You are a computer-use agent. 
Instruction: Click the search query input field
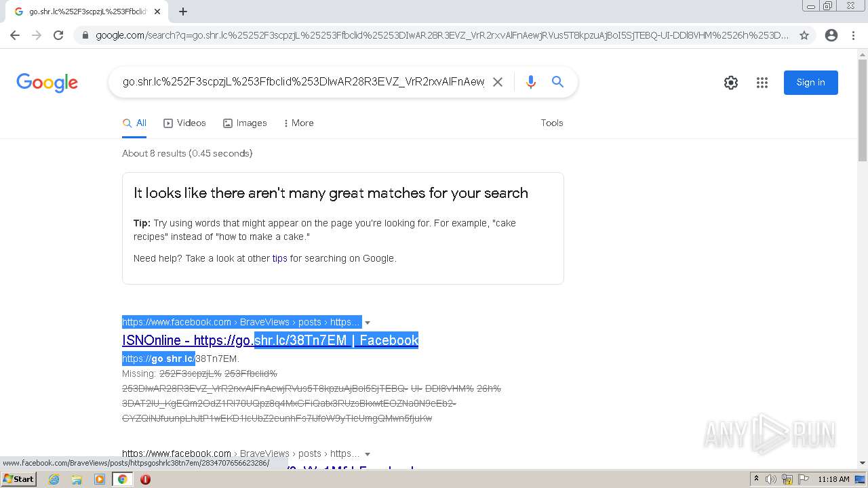[x=303, y=82]
